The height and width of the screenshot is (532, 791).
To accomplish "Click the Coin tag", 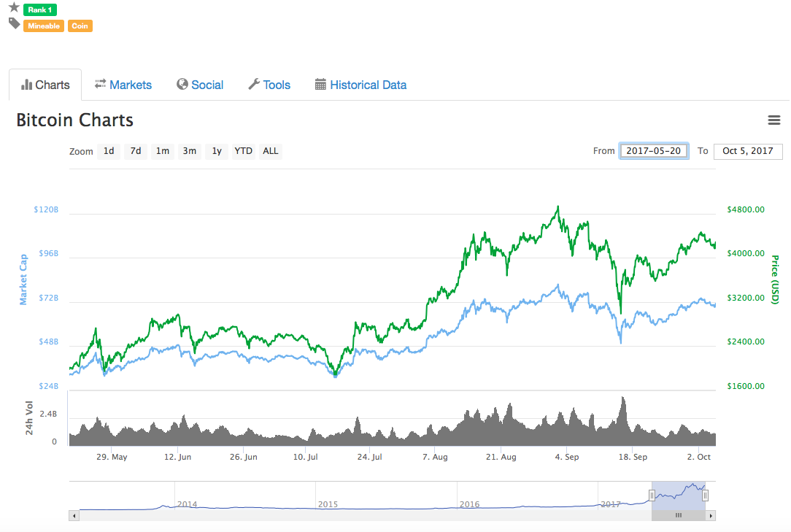I will [x=80, y=26].
